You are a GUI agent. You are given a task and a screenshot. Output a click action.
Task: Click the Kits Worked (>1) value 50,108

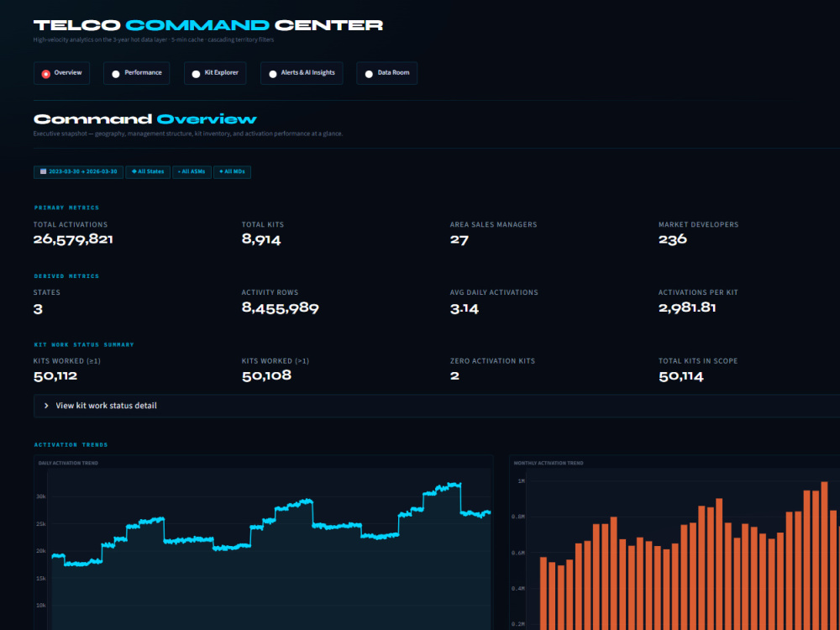coord(267,375)
